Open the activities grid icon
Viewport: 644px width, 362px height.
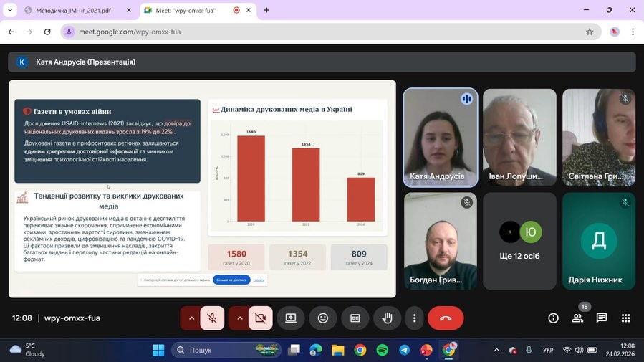tap(625, 318)
